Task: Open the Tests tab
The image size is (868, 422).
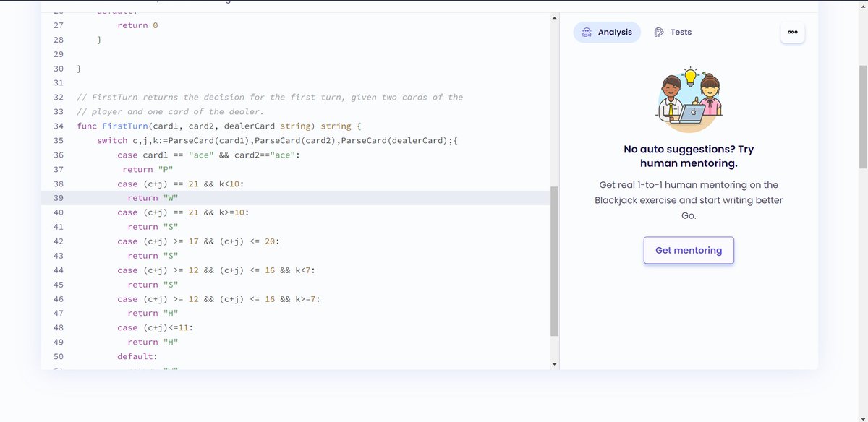Action: (x=672, y=32)
